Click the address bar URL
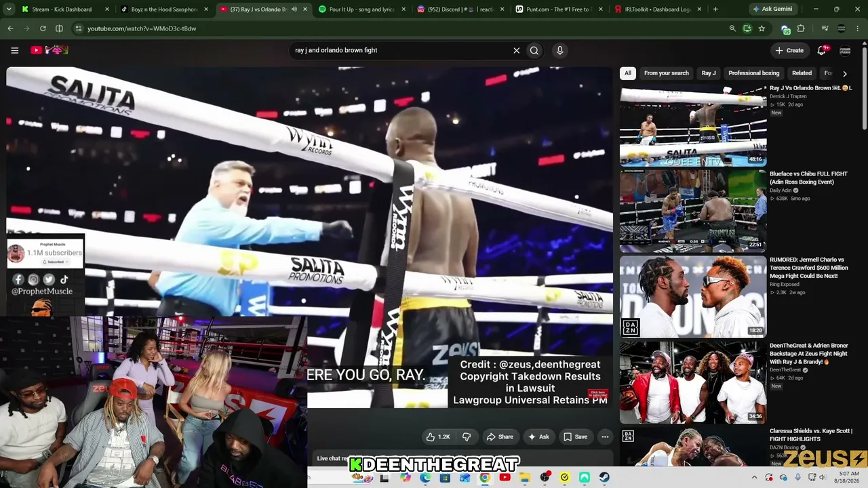 142,28
